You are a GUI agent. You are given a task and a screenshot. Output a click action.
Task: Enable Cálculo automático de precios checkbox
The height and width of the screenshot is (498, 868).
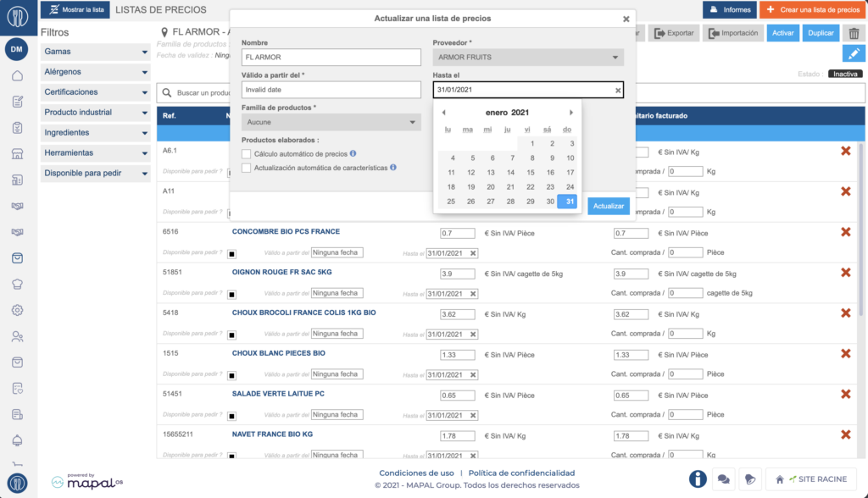coord(247,154)
